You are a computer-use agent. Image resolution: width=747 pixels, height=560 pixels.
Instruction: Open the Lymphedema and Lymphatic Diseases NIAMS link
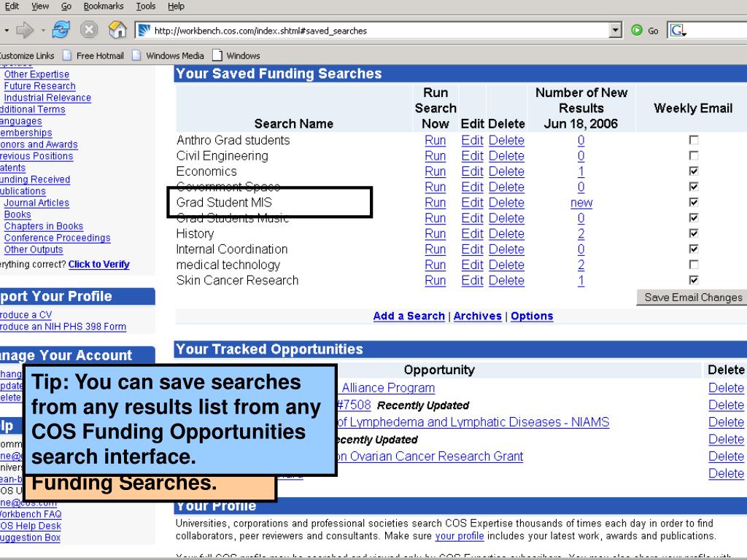[x=473, y=422]
